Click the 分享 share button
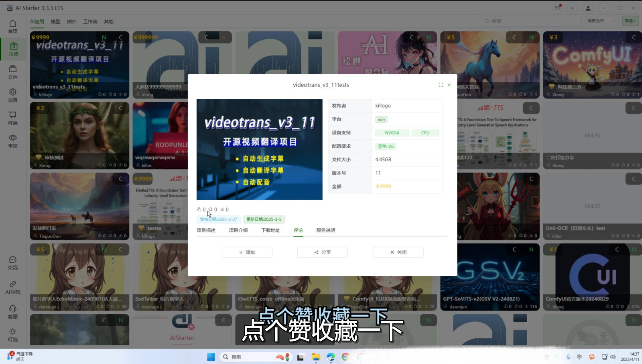The image size is (642, 364). tap(323, 252)
